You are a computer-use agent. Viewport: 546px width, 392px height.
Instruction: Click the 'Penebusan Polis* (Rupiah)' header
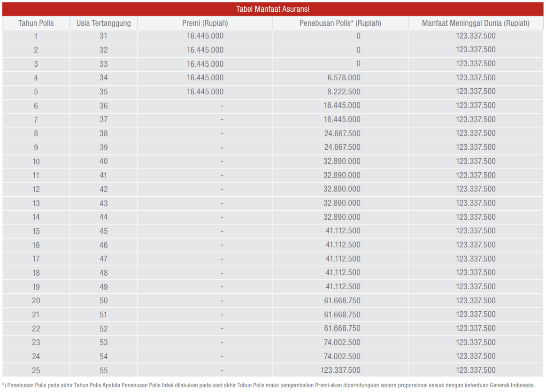340,23
